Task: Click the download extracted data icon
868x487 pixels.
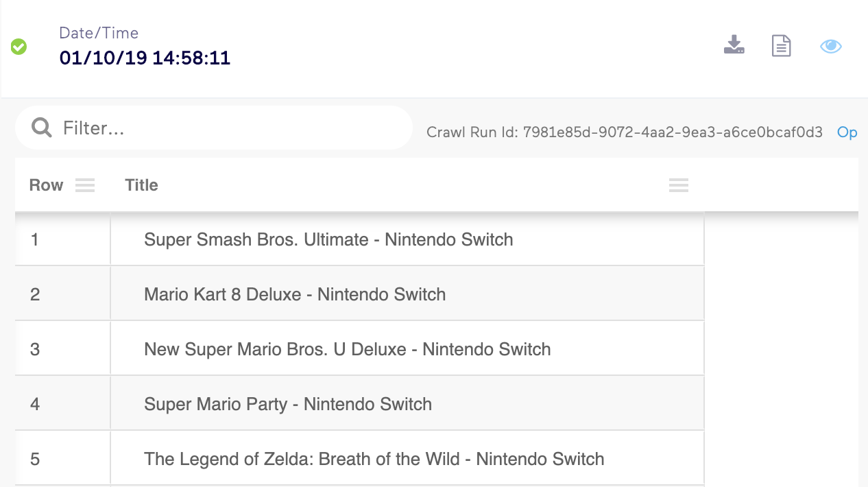Action: [734, 45]
